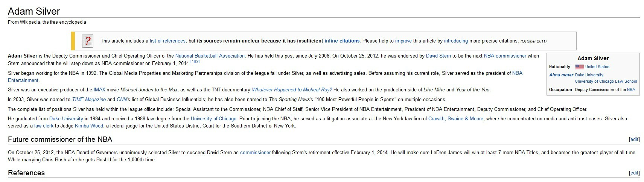Open the 'inline citations' link

[x=342, y=41]
